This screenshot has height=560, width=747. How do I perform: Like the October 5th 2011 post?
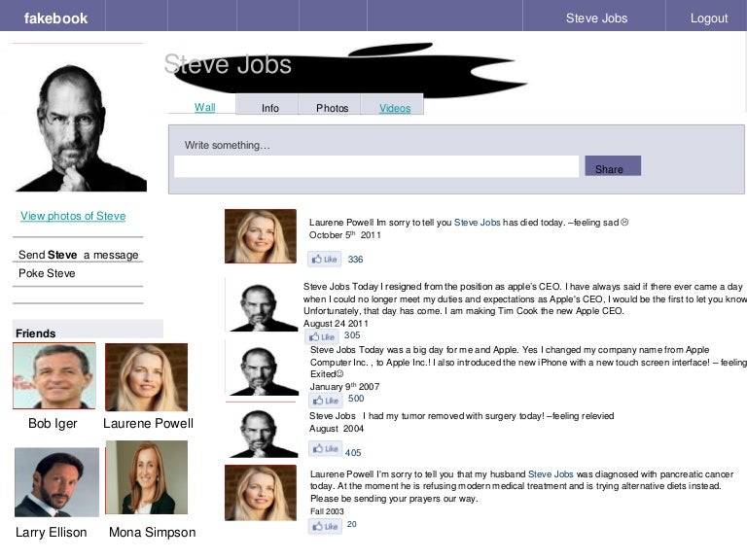point(324,260)
